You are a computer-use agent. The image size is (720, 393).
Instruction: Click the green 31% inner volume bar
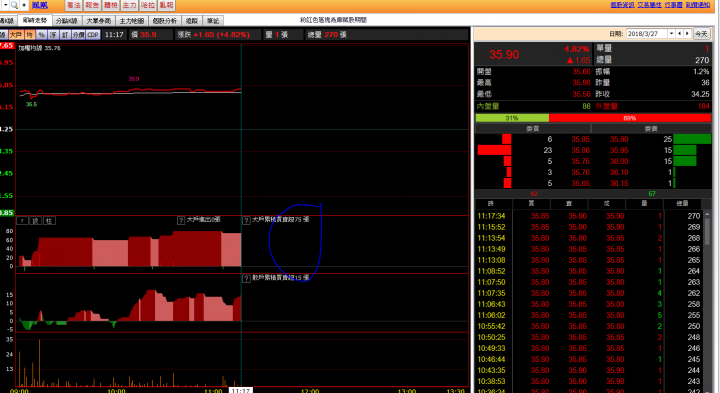click(x=512, y=118)
